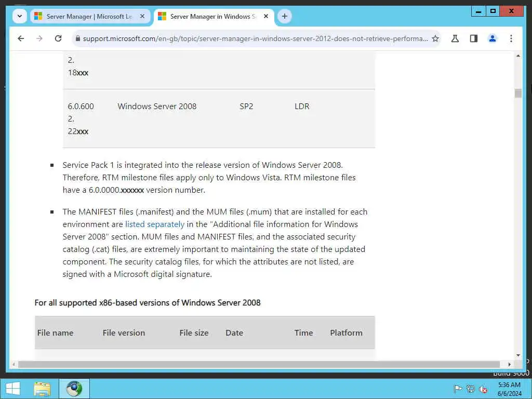The width and height of the screenshot is (532, 399).
Task: Click the vertical scrollbar thumb
Action: 518,93
